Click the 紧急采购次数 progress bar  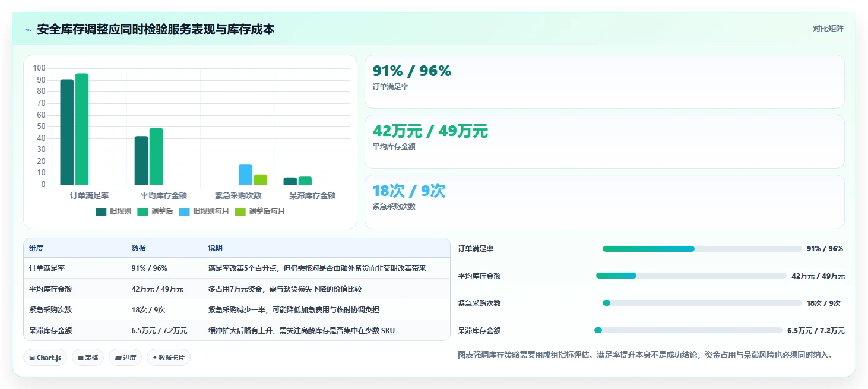pos(702,303)
